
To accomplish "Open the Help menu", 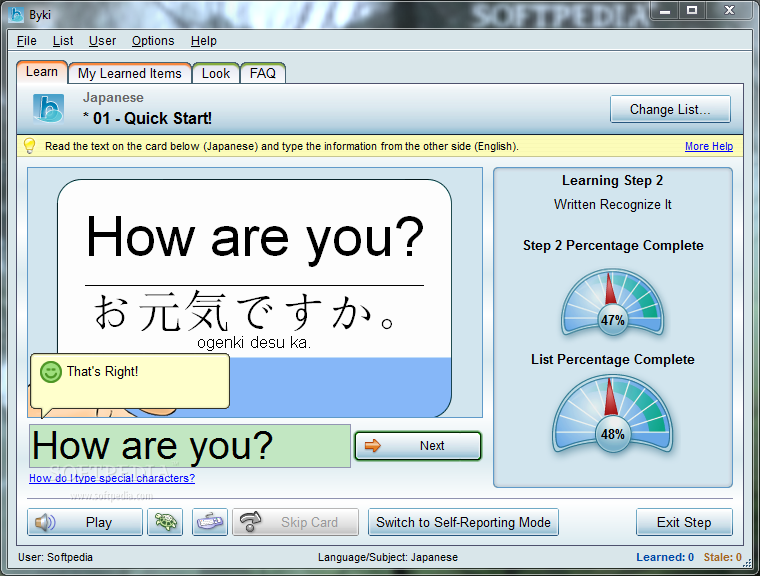I will coord(204,41).
